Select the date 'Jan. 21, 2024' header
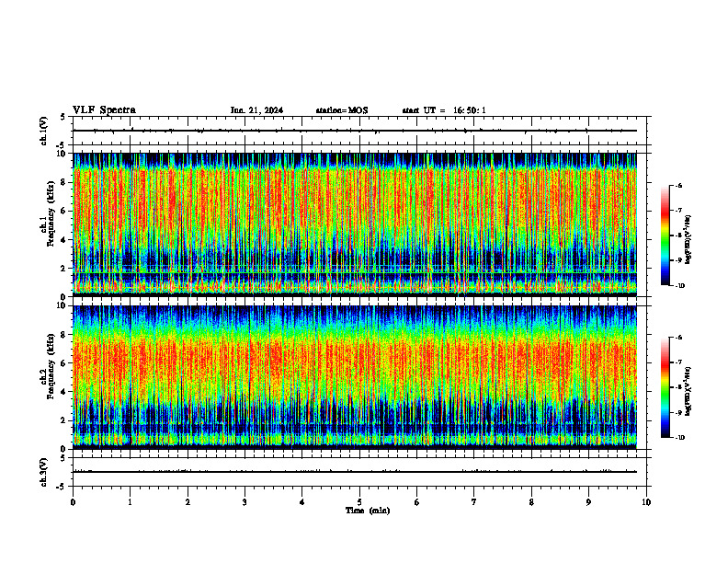 click(256, 110)
